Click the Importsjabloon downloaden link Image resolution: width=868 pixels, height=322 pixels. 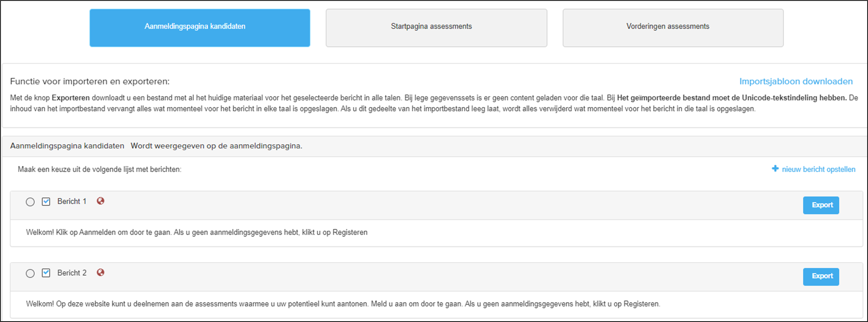[x=796, y=81]
